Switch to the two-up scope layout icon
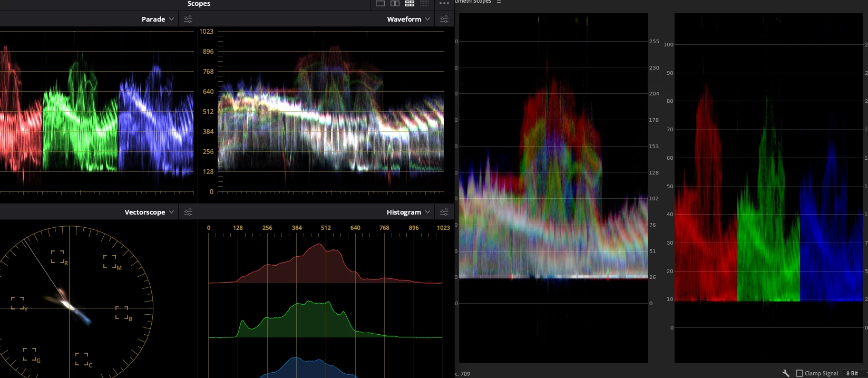The height and width of the screenshot is (378, 868). pos(395,4)
